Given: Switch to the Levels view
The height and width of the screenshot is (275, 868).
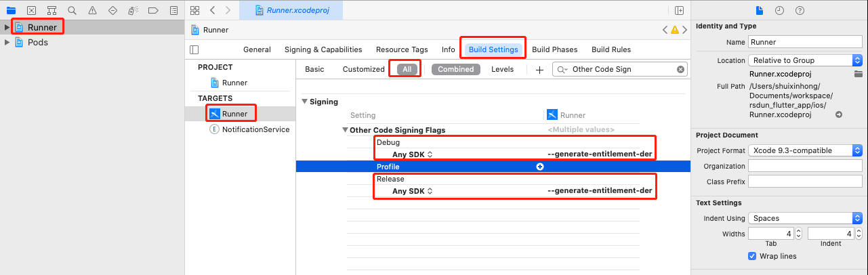Looking at the screenshot, I should click(x=502, y=69).
